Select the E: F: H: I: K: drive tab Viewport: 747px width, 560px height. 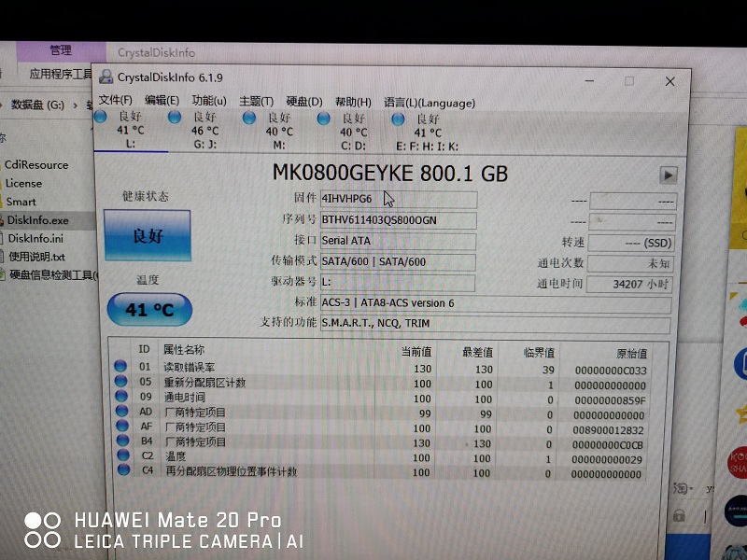tap(428, 133)
